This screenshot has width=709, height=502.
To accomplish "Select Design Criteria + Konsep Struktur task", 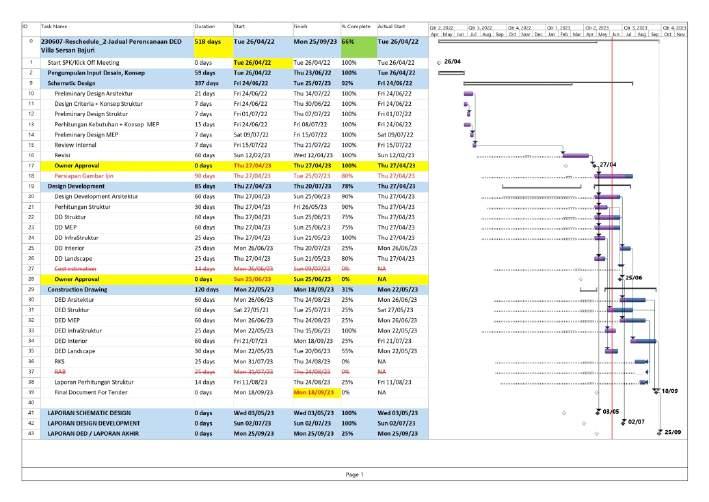I will (99, 104).
